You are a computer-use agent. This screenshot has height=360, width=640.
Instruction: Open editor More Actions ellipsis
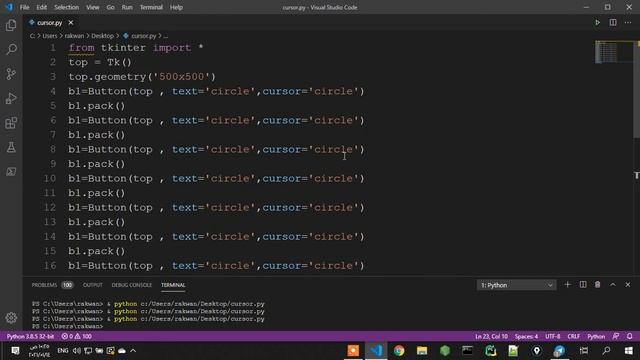[628, 23]
